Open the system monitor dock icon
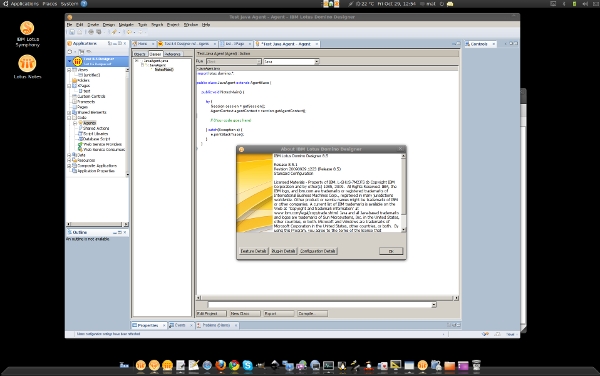This screenshot has width=600, height=376. click(x=328, y=365)
